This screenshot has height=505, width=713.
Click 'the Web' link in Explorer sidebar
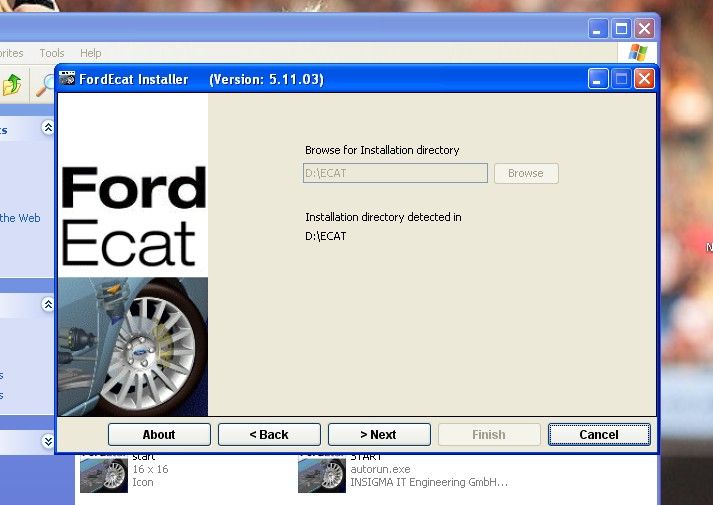[20, 218]
